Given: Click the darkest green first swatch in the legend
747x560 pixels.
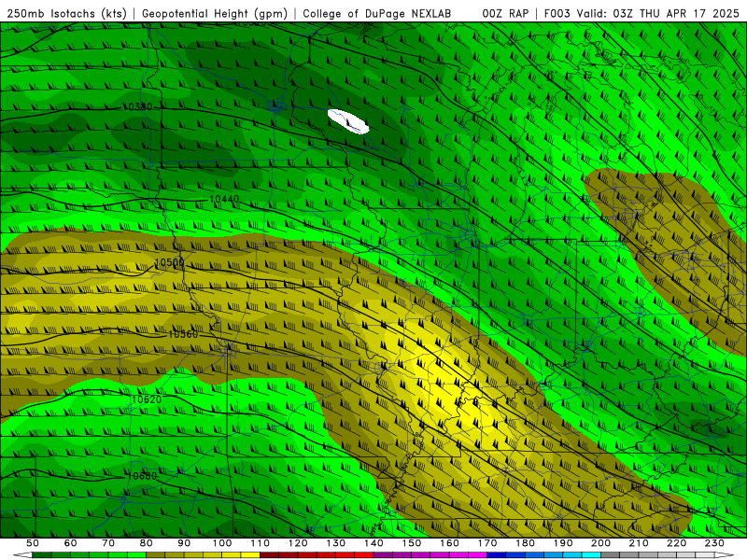Looking at the screenshot, I should (42, 555).
